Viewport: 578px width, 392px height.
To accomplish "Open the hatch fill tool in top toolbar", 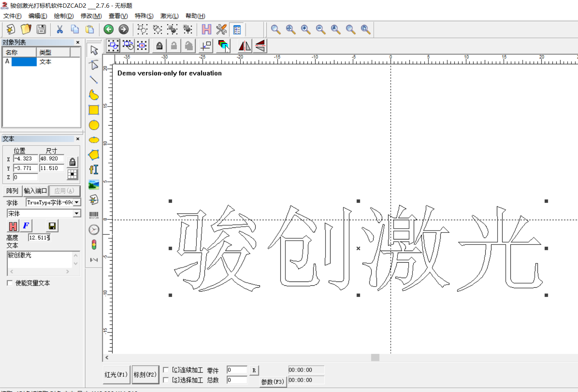I will [x=206, y=29].
